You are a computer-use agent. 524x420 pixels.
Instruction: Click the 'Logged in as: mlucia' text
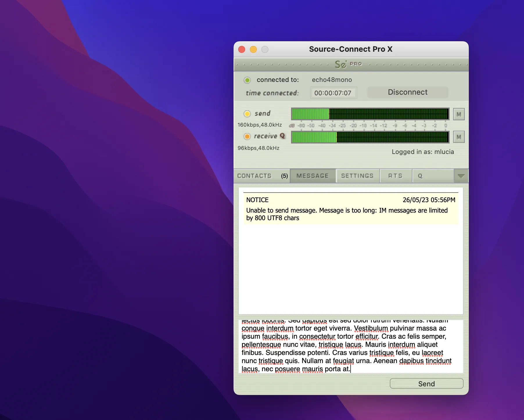coord(423,152)
